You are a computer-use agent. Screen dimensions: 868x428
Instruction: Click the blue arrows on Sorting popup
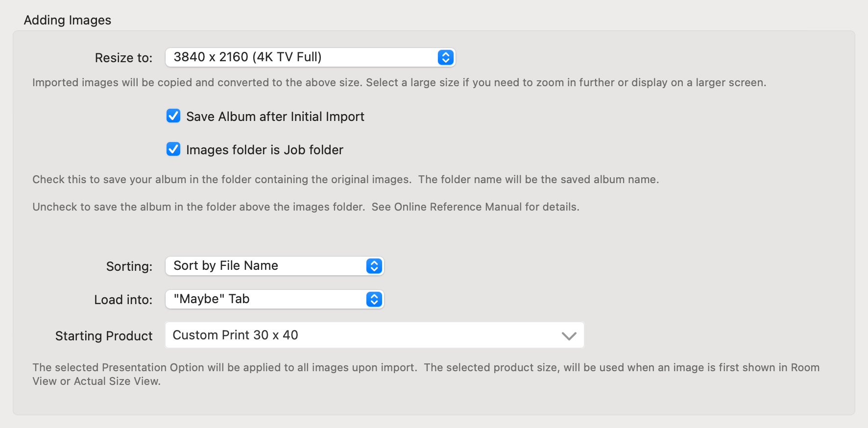374,266
